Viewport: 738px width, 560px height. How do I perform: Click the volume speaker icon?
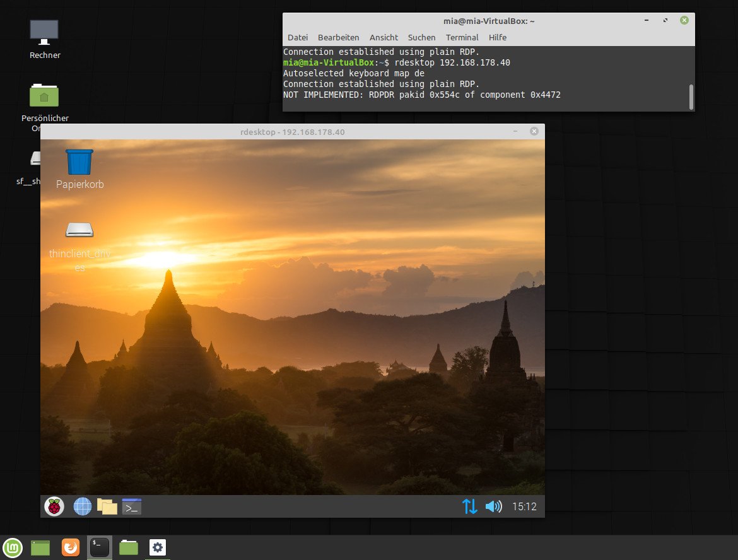[x=493, y=506]
